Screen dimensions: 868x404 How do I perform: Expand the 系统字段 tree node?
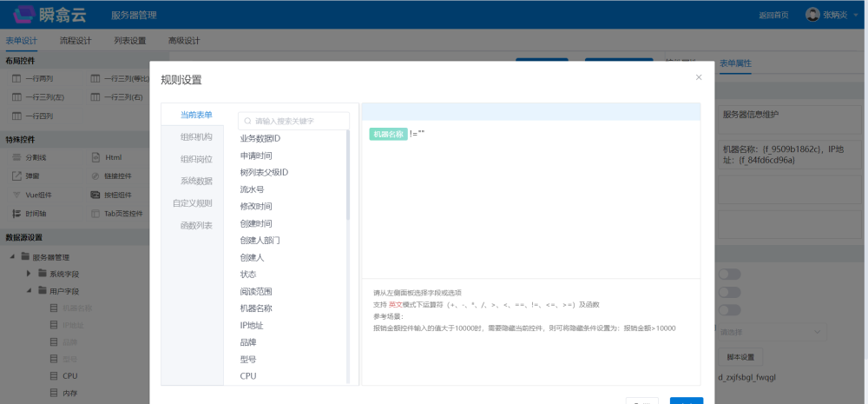(30, 274)
